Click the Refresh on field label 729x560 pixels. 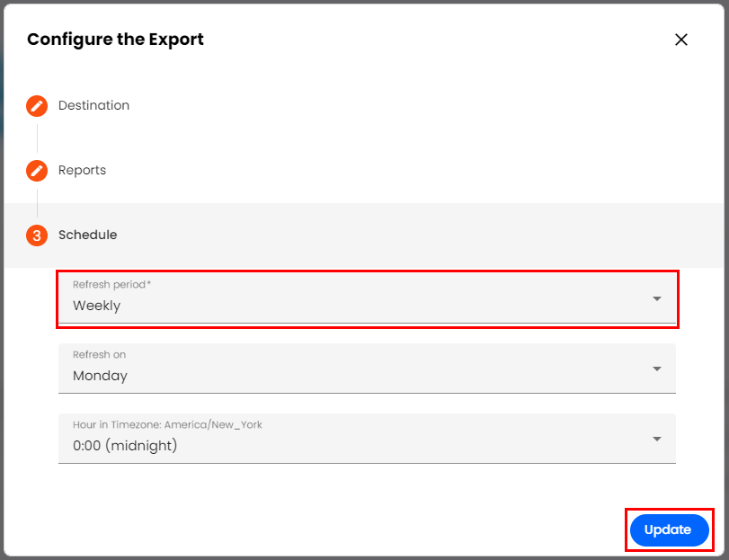point(99,355)
